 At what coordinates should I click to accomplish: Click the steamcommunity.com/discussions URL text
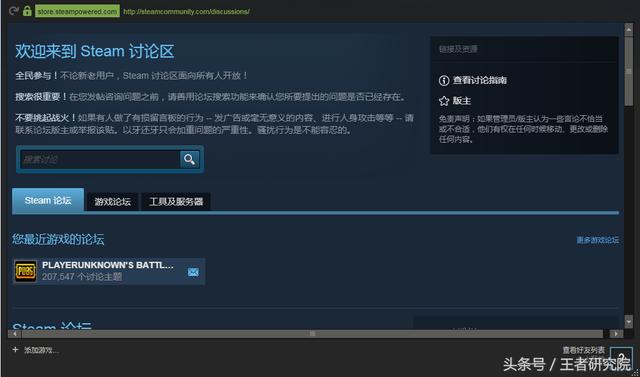pyautogui.click(x=187, y=11)
